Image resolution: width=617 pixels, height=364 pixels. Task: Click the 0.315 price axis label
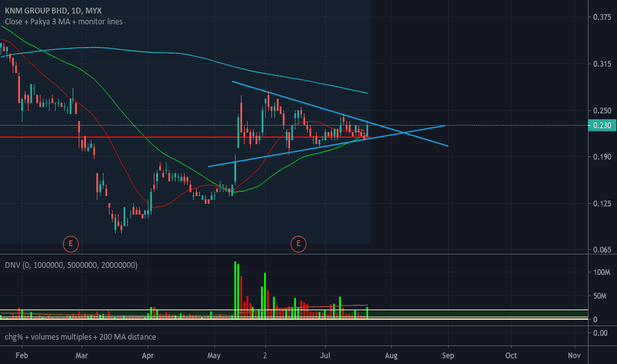[602, 64]
